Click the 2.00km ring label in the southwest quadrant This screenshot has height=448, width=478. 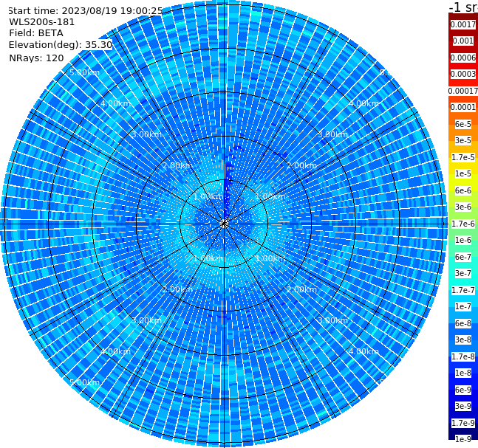(x=177, y=289)
